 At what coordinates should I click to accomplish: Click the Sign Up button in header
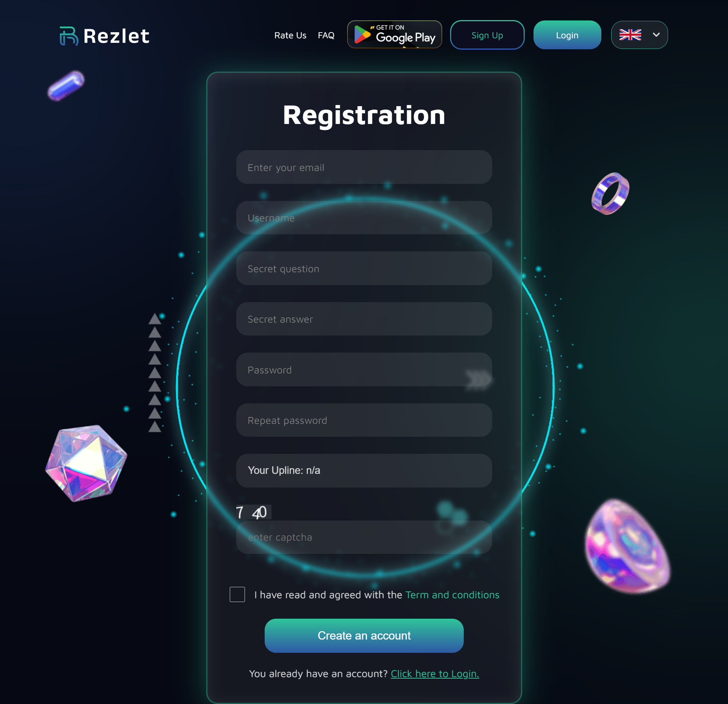pos(487,35)
